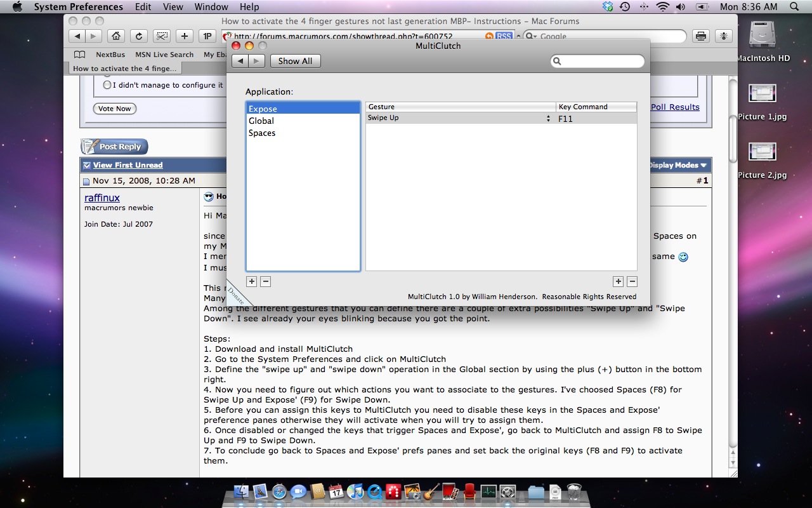Open Poll Results link
812x508 pixels.
[675, 107]
